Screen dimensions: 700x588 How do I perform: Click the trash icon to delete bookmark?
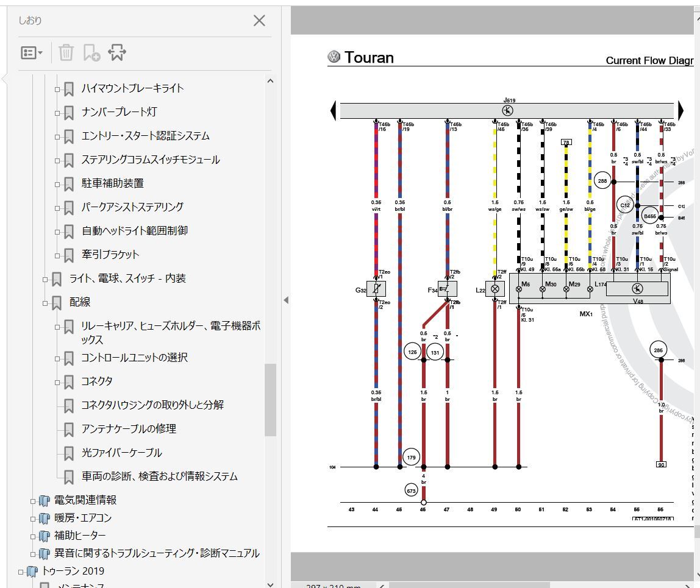tap(66, 52)
